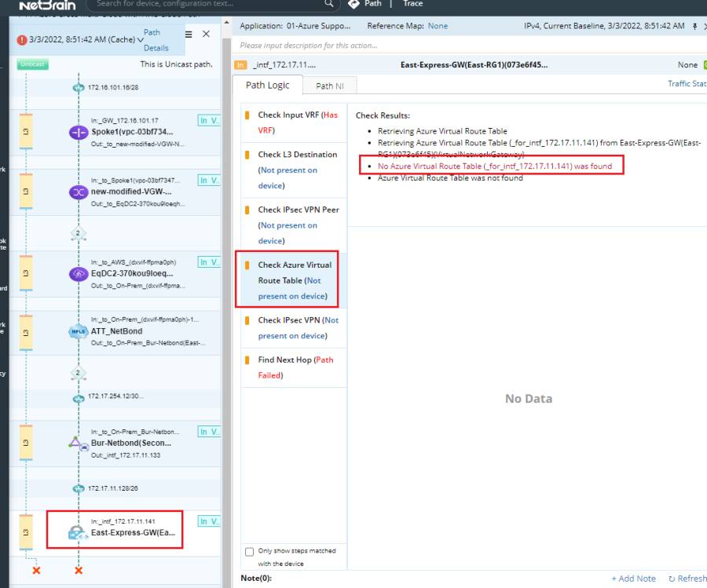The image size is (707, 588).
Task: Select the EqDC2 cloud device icon
Action: [79, 274]
